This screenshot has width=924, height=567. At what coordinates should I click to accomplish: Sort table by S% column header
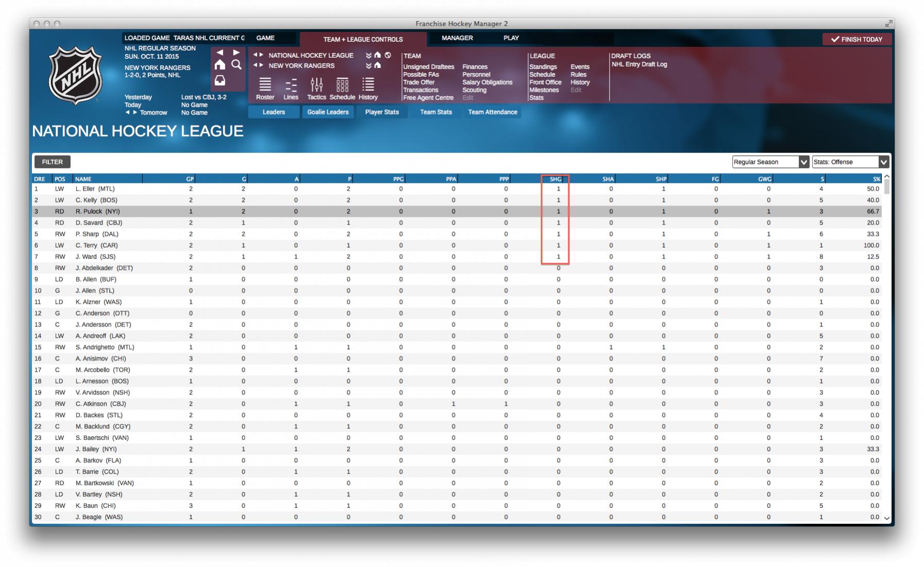(853, 179)
